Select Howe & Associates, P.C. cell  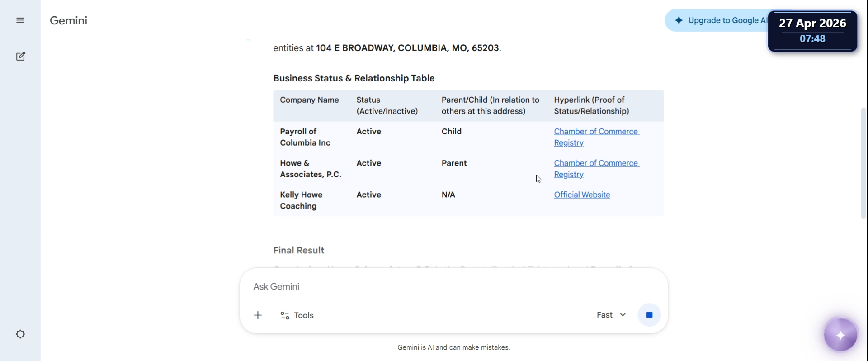(311, 169)
